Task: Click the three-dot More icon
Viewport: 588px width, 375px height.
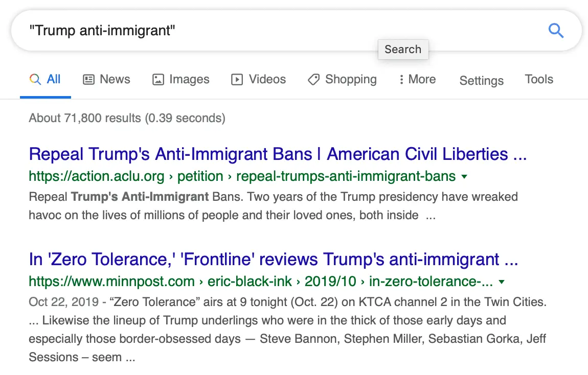Action: [401, 80]
